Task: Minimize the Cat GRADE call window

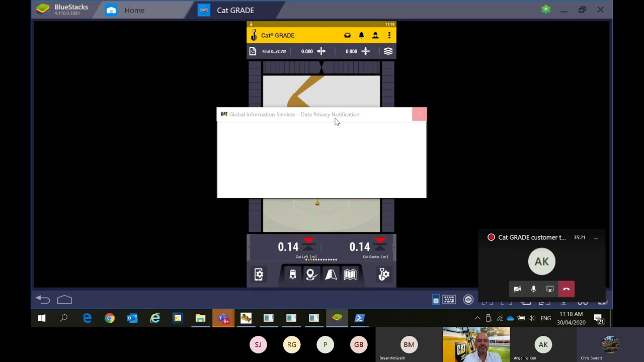Action: pyautogui.click(x=595, y=238)
